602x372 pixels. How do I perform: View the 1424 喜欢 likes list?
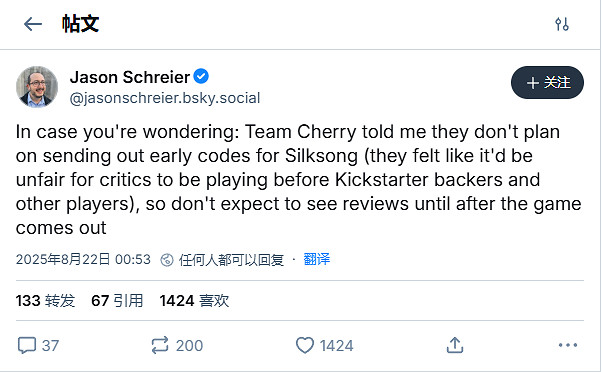tap(194, 301)
